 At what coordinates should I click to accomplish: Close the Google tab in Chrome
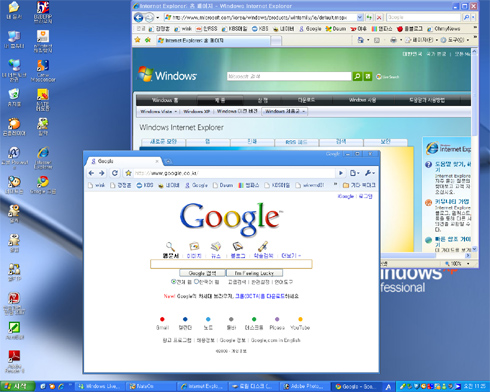coord(157,161)
